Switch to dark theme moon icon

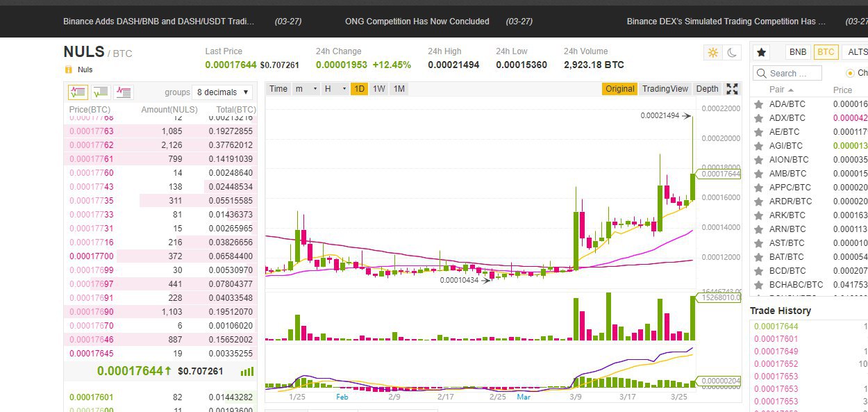click(733, 53)
